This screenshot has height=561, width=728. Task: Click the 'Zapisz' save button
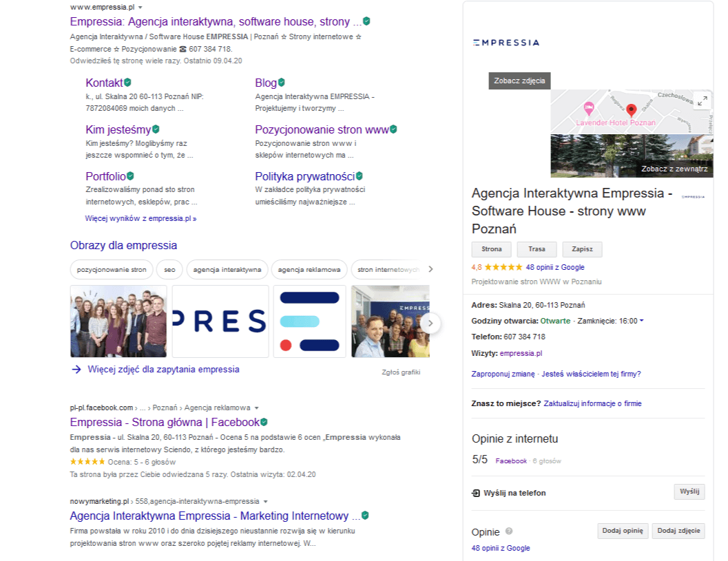tap(582, 249)
